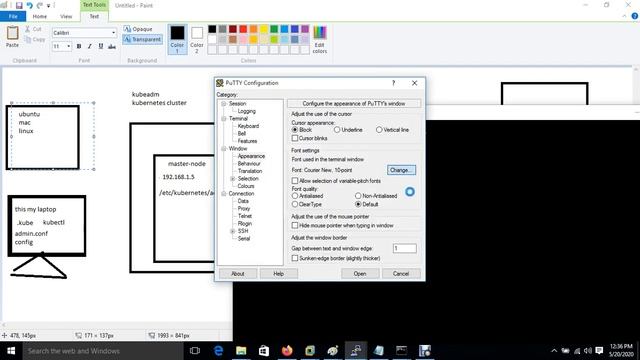
Task: Toggle Strikethrough text formatting in Paint
Action: [112, 47]
